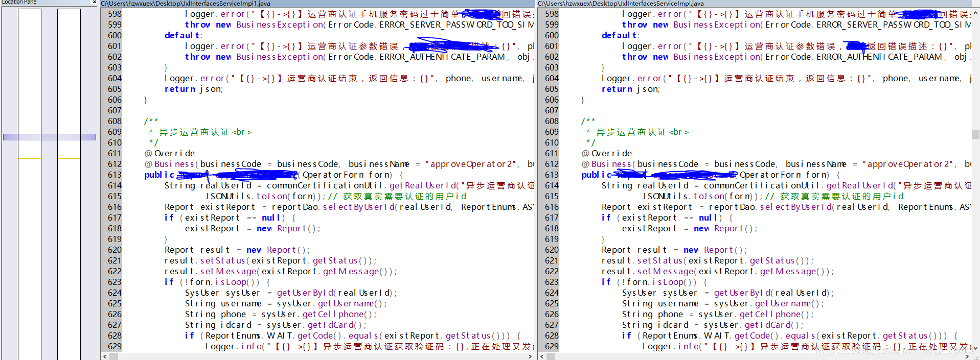Click 'if (!form.isLoop()) {' in the right pane
The image size is (980, 360).
654,282
